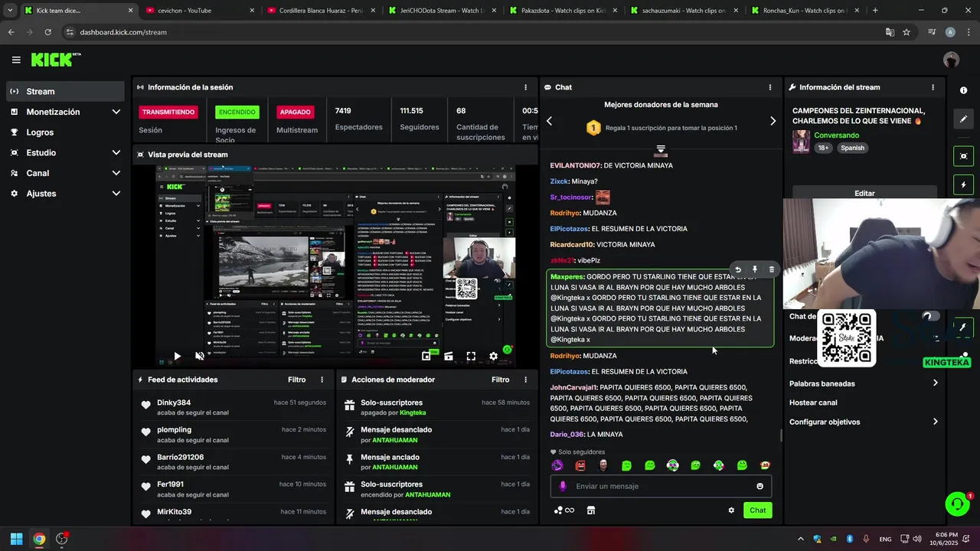Switch to Ronchas_Kun clips tab
980x551 pixels.
tap(806, 11)
